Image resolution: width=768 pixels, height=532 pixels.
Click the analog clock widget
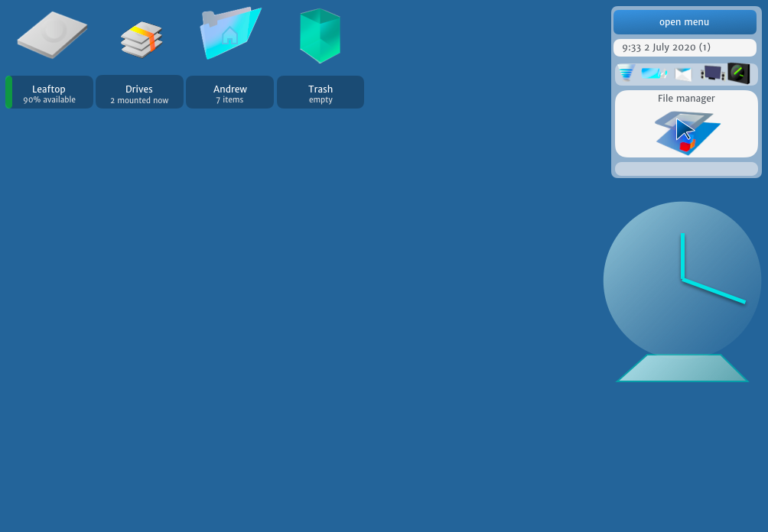pyautogui.click(x=682, y=292)
